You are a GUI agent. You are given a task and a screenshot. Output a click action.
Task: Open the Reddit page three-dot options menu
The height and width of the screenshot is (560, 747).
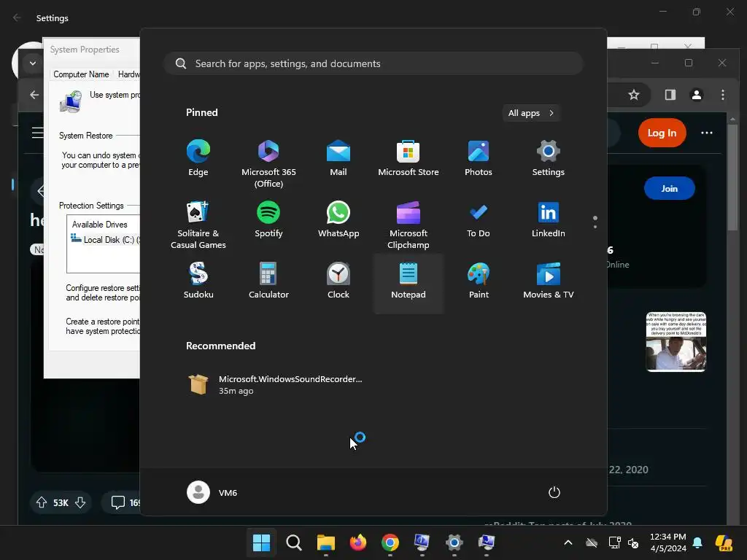point(706,133)
